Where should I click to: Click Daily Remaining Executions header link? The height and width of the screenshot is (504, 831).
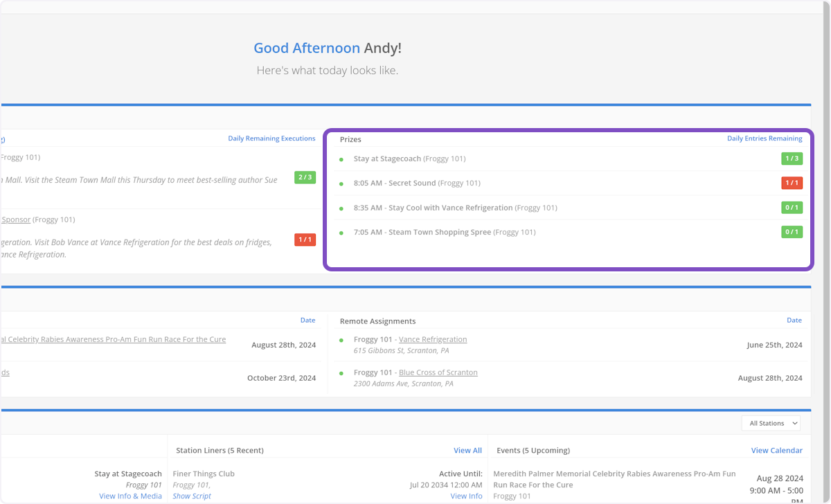coord(271,138)
